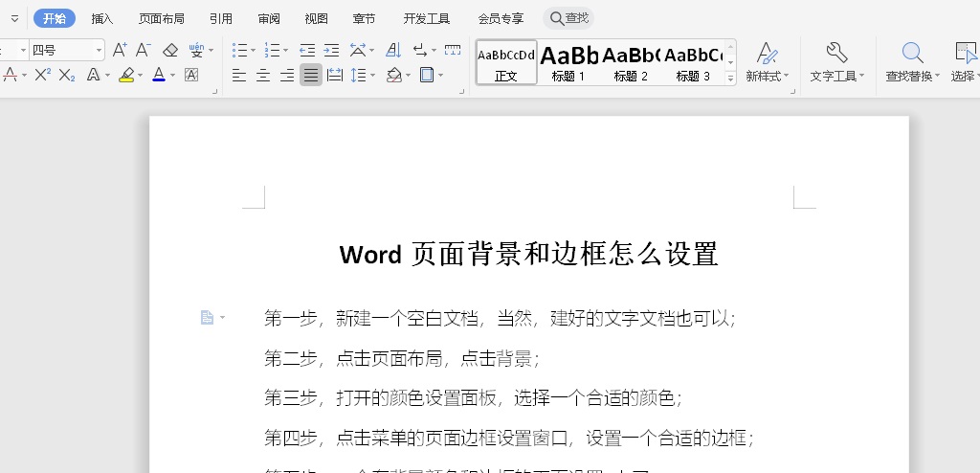The image size is (980, 473).
Task: Click the 查找替换 button
Action: tap(912, 62)
